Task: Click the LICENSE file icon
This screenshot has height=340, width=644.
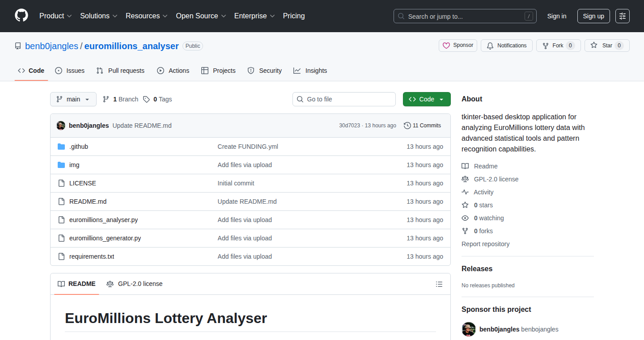Action: (x=61, y=183)
